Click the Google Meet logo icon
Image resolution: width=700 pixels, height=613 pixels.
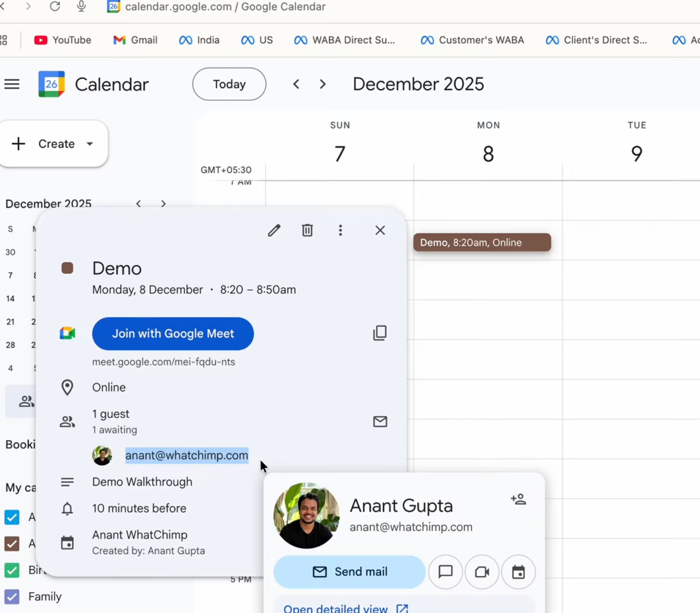coord(67,333)
